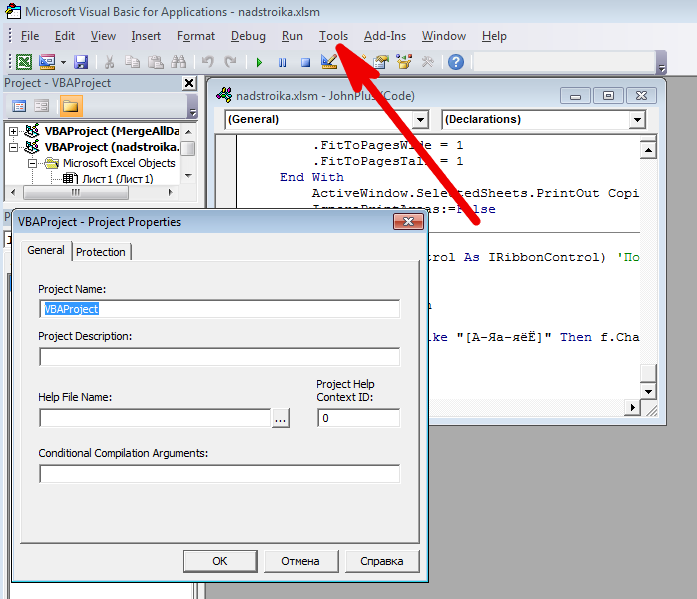
Task: Click the Undo arrow icon
Action: click(207, 62)
